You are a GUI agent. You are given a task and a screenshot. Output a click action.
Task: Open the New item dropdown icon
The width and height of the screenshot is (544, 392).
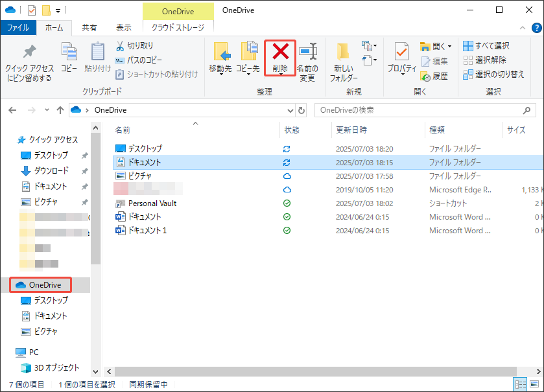click(369, 45)
